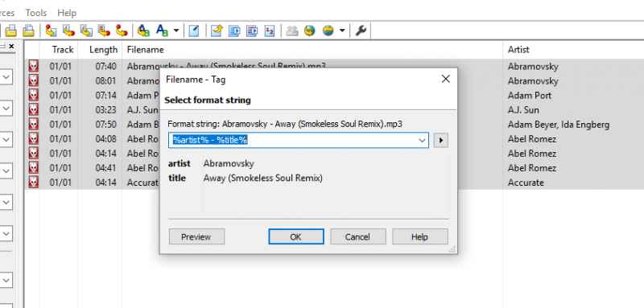The height and width of the screenshot is (308, 644).
Task: Open the Tag - Tag converter icon
Action: pos(122,31)
